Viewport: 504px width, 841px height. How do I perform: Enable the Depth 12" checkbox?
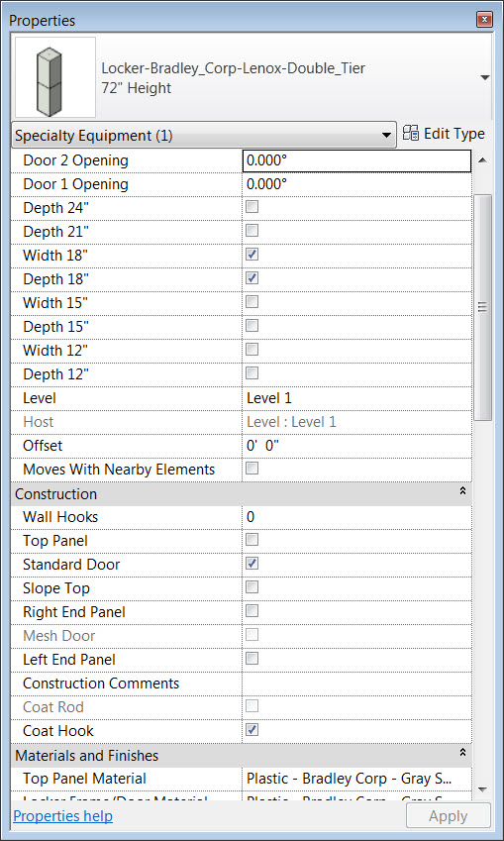point(252,372)
